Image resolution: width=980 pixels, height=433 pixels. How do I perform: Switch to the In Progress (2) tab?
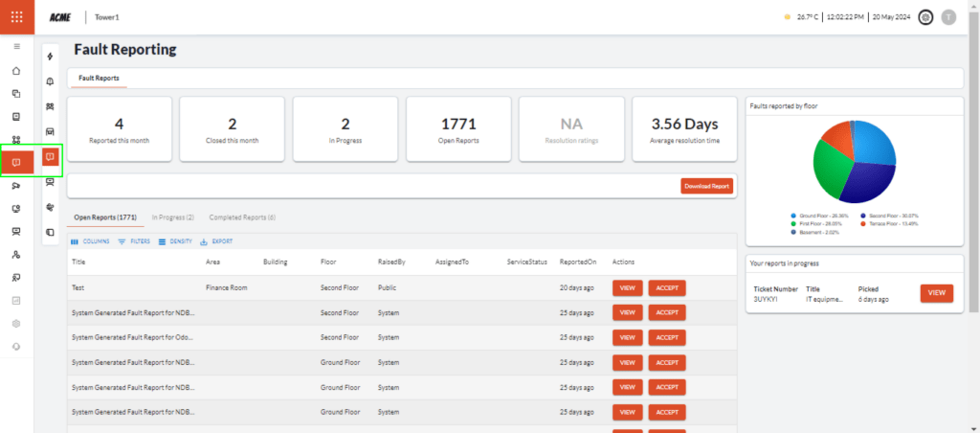click(176, 217)
